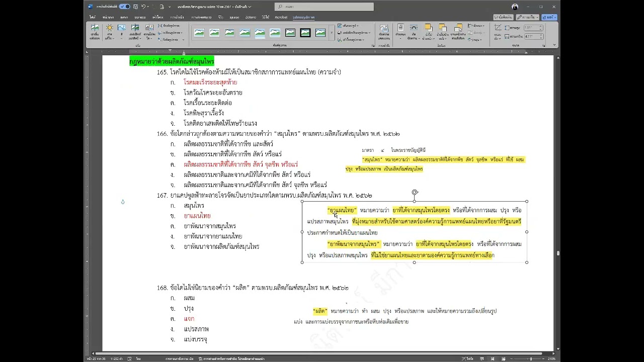The image size is (644, 362).
Task: Open Wrap Text menu
Action: tap(414, 32)
